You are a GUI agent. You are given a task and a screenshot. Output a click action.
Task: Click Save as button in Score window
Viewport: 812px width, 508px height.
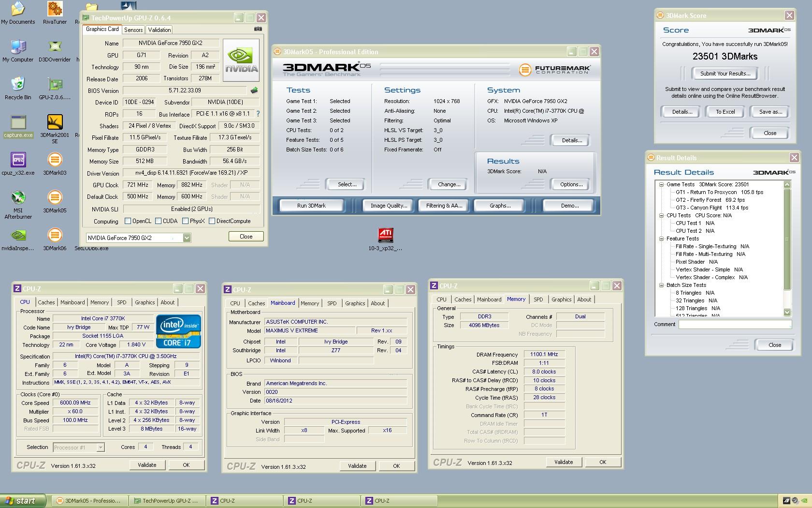(x=770, y=112)
